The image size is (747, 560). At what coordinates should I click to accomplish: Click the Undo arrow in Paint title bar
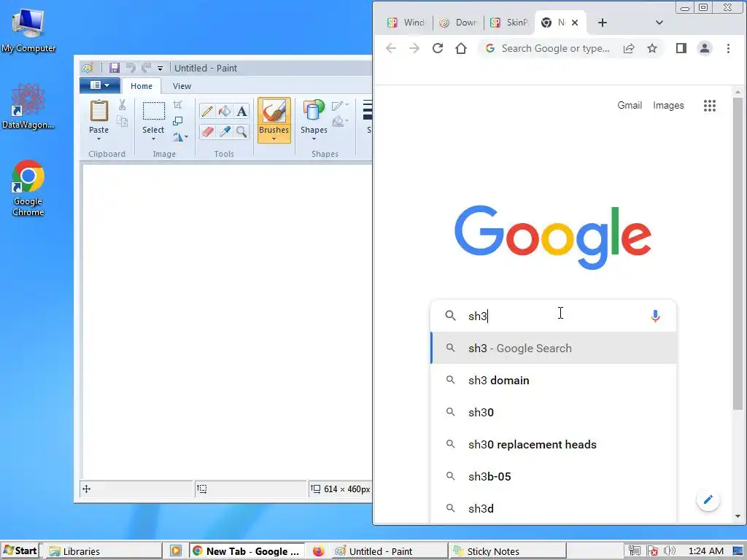pos(131,68)
